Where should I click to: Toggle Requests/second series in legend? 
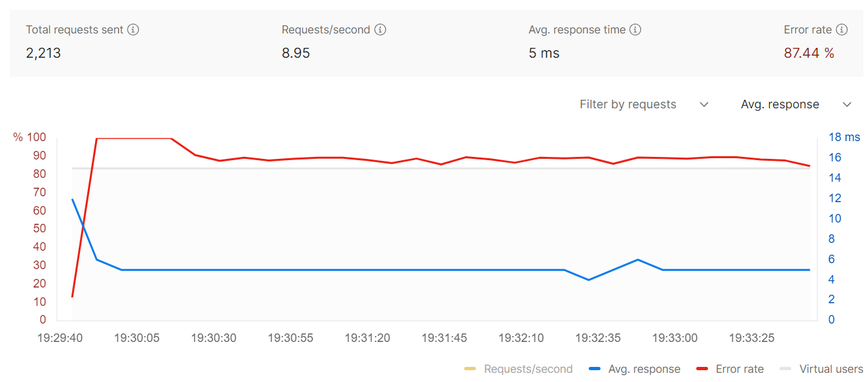[x=528, y=369]
